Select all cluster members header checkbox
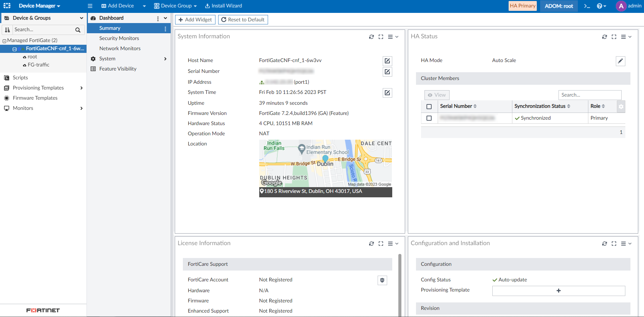The height and width of the screenshot is (317, 644). pos(429,106)
